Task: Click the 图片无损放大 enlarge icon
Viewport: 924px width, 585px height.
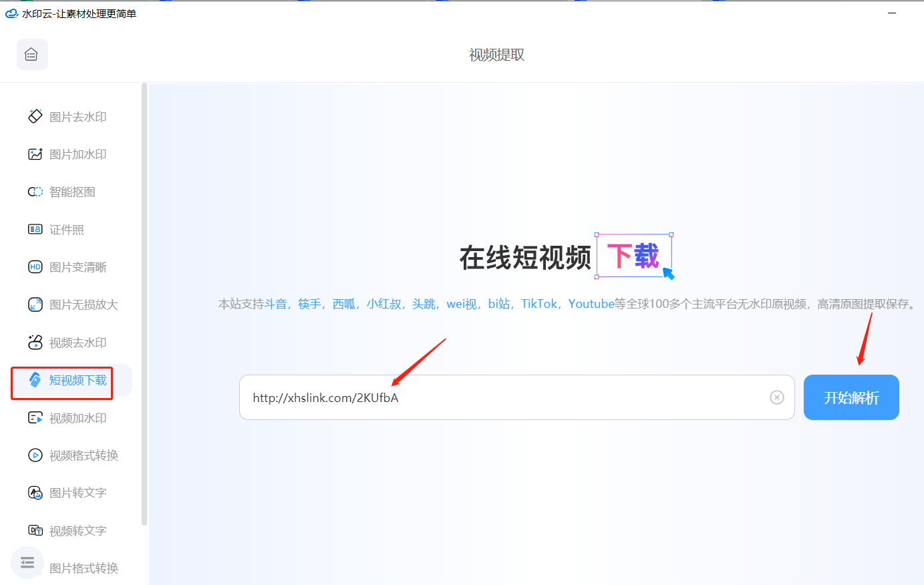Action: click(35, 305)
